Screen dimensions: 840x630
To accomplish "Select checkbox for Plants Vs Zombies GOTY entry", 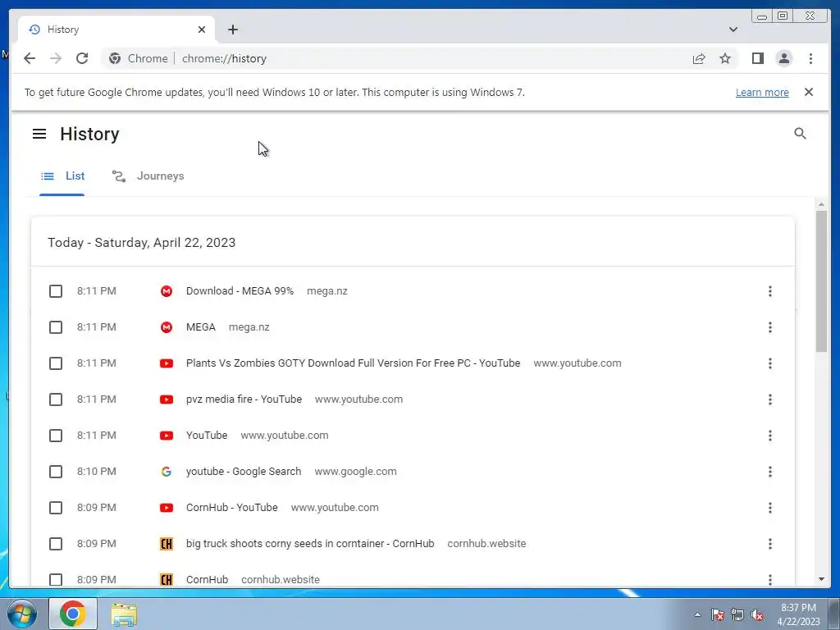I will click(x=56, y=363).
